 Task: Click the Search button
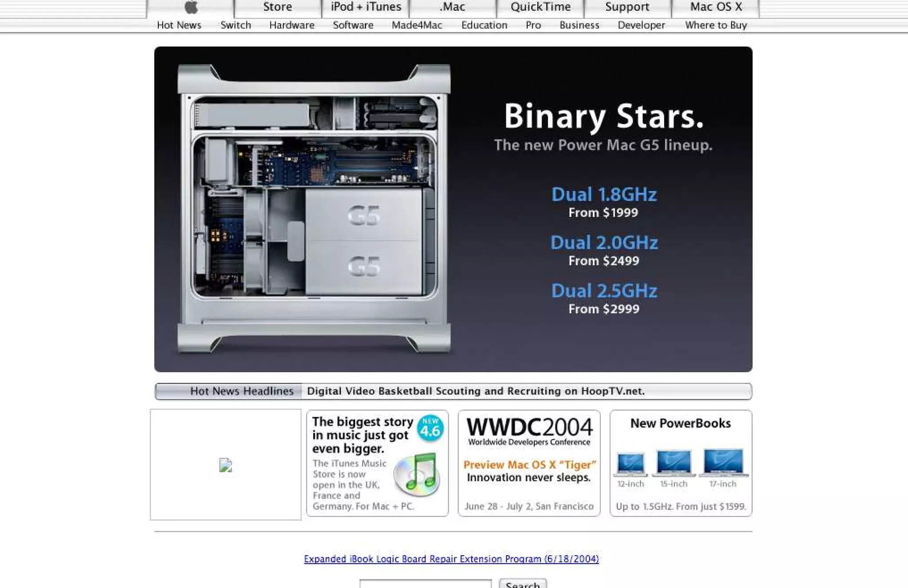point(523,584)
